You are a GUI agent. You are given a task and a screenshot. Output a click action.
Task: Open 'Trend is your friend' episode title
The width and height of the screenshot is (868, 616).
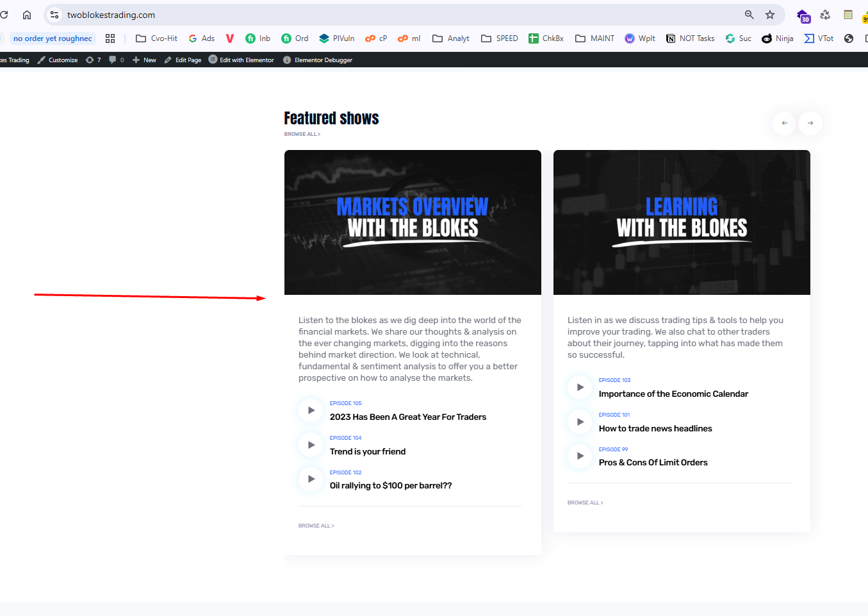[x=368, y=451]
